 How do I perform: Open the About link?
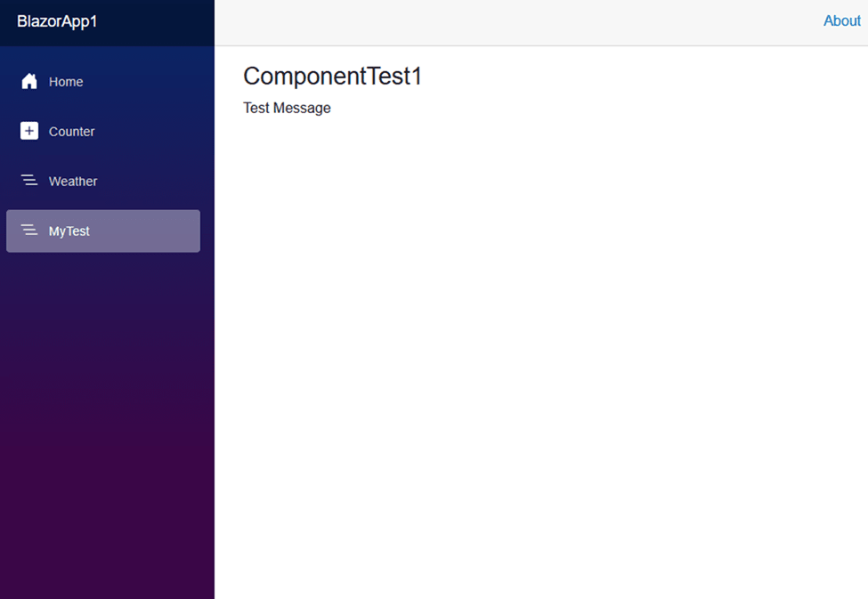[x=841, y=21]
